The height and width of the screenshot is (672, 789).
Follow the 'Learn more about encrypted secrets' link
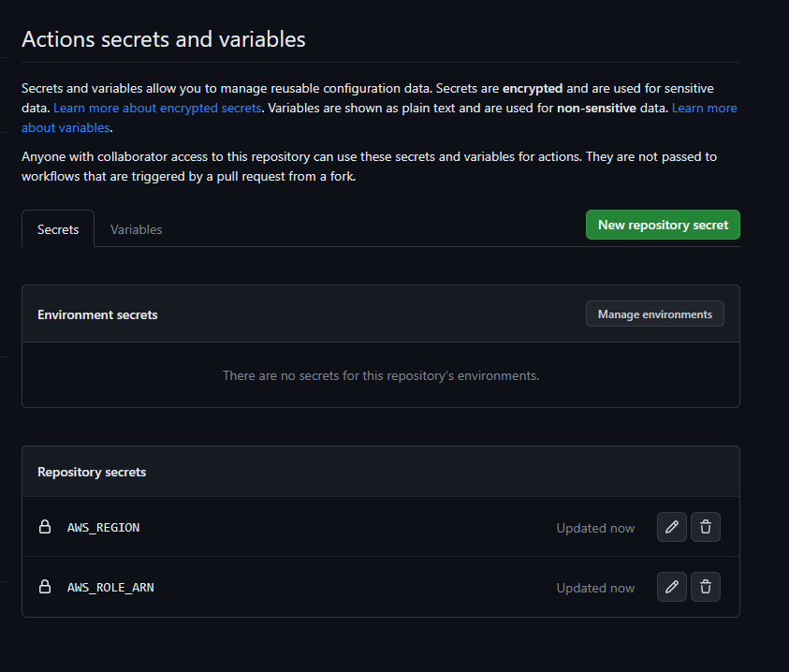(157, 109)
